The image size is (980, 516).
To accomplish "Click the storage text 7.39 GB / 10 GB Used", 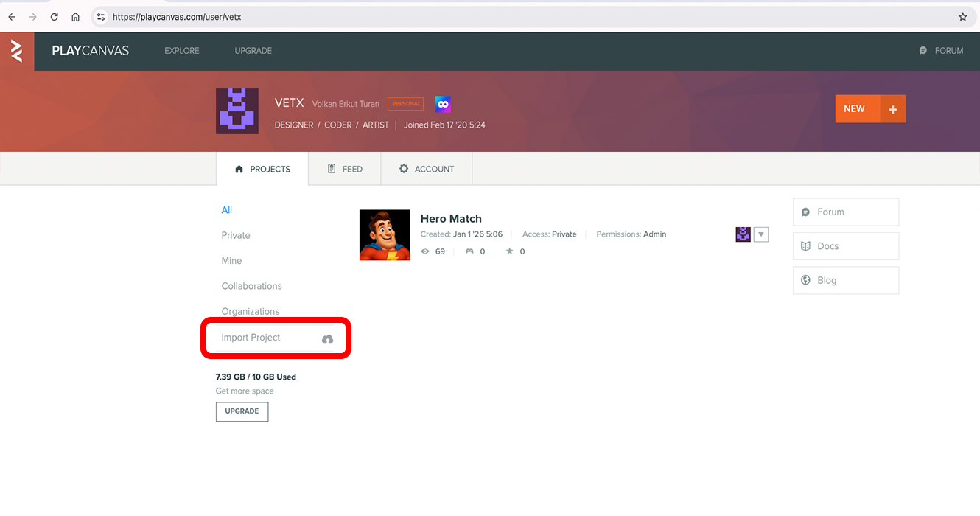I will 256,377.
